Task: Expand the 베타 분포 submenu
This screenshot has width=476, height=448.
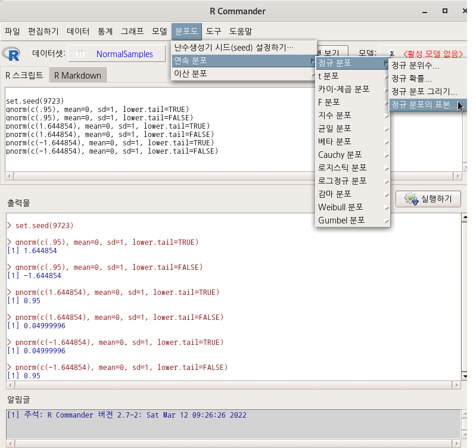Action: point(353,141)
